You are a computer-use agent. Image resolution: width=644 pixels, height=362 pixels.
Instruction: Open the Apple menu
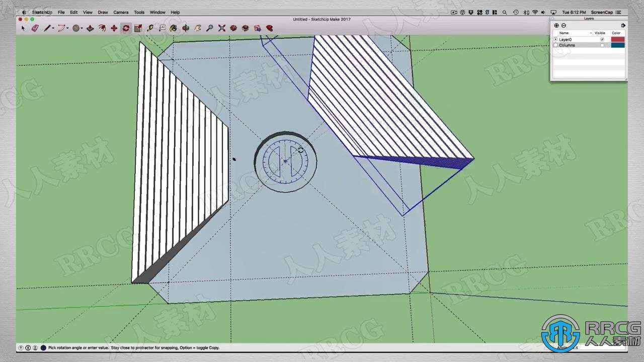tap(24, 12)
